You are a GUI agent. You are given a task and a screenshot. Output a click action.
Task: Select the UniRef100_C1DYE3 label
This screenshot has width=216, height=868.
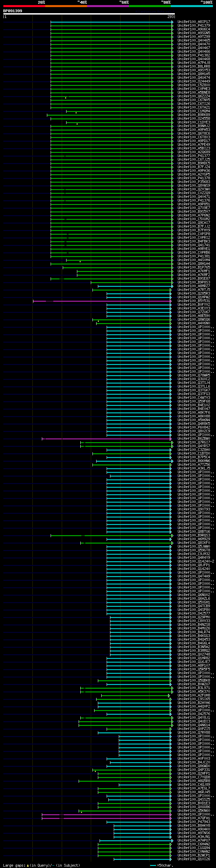[194, 122]
